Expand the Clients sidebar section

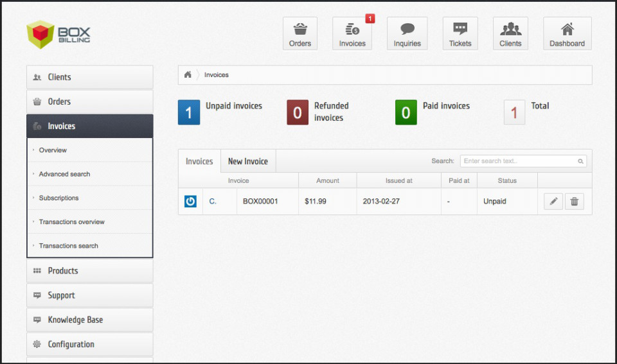pyautogui.click(x=89, y=77)
